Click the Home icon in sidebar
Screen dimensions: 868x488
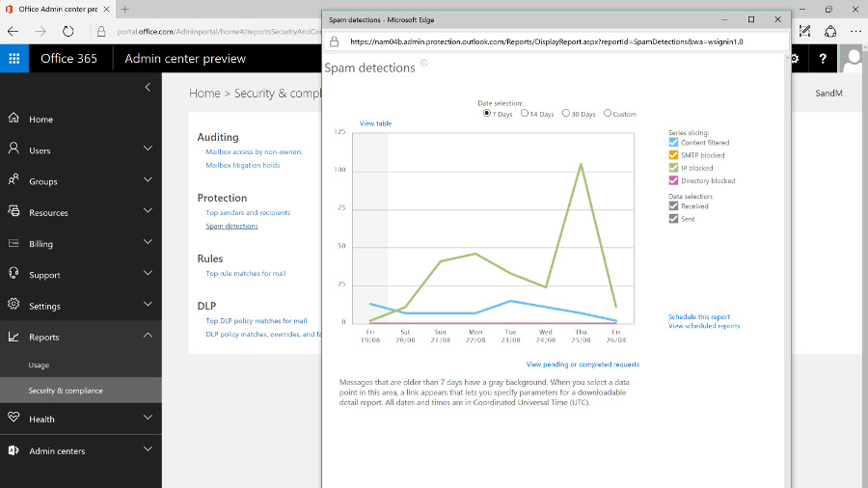[14, 118]
